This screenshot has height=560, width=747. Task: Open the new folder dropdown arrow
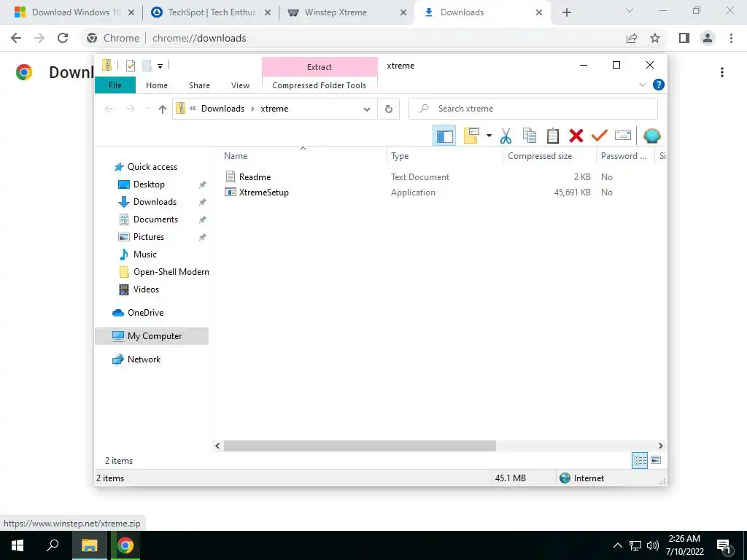pyautogui.click(x=489, y=136)
